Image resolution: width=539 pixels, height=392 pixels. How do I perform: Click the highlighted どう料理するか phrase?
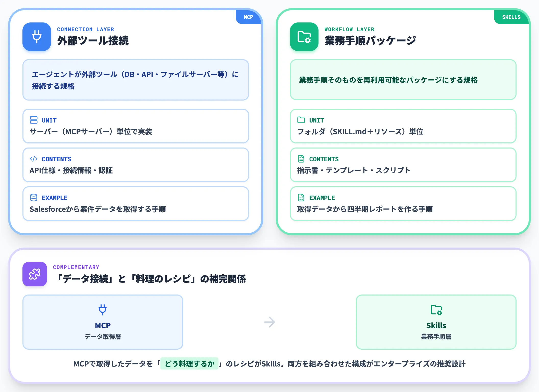click(x=189, y=364)
